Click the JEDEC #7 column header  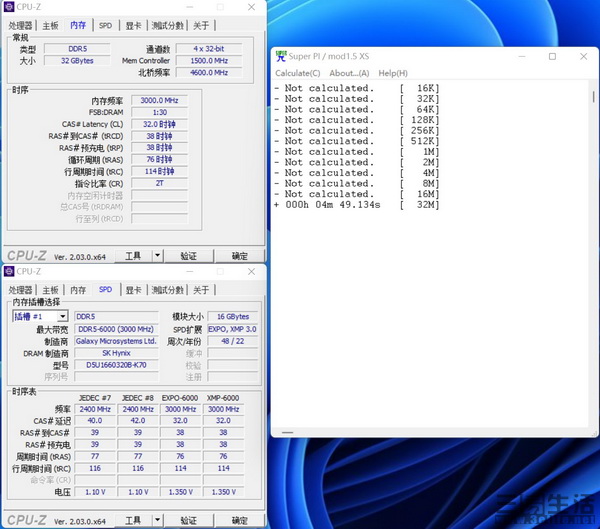pyautogui.click(x=95, y=398)
